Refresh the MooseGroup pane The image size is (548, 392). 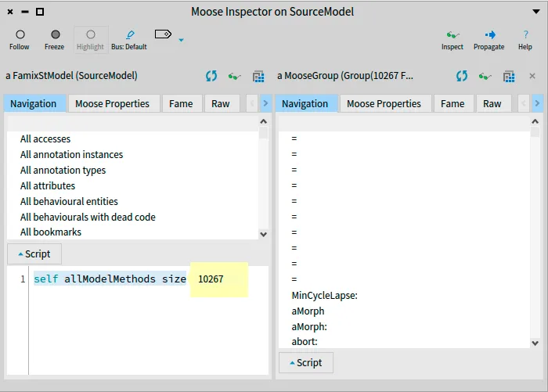coord(462,76)
